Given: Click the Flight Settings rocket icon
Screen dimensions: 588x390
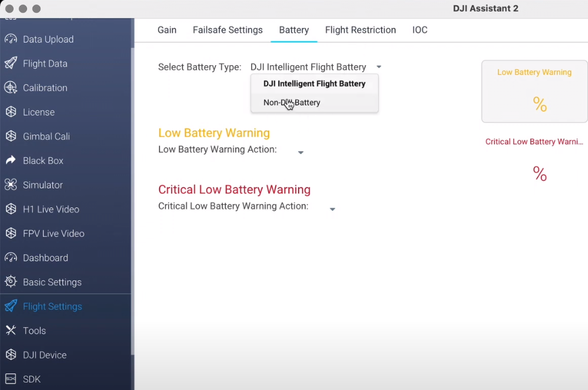Looking at the screenshot, I should tap(11, 306).
